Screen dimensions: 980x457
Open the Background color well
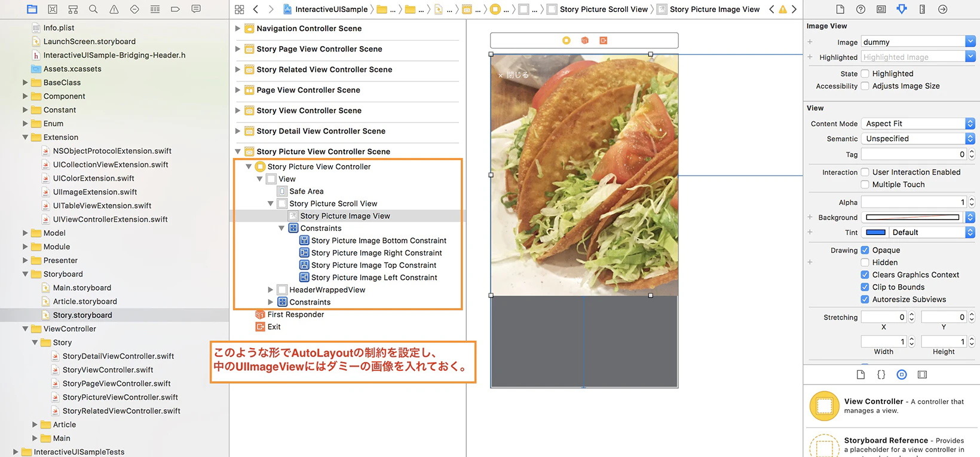(x=912, y=217)
